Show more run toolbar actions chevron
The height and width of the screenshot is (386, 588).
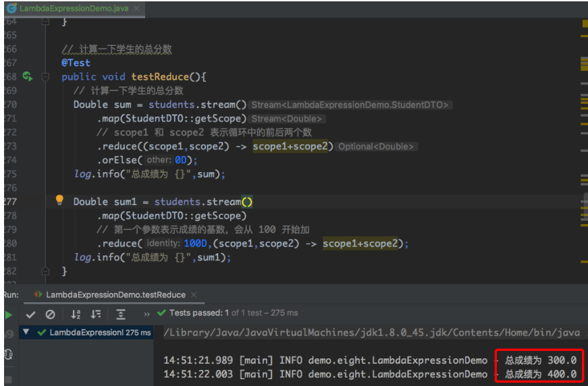[146, 314]
